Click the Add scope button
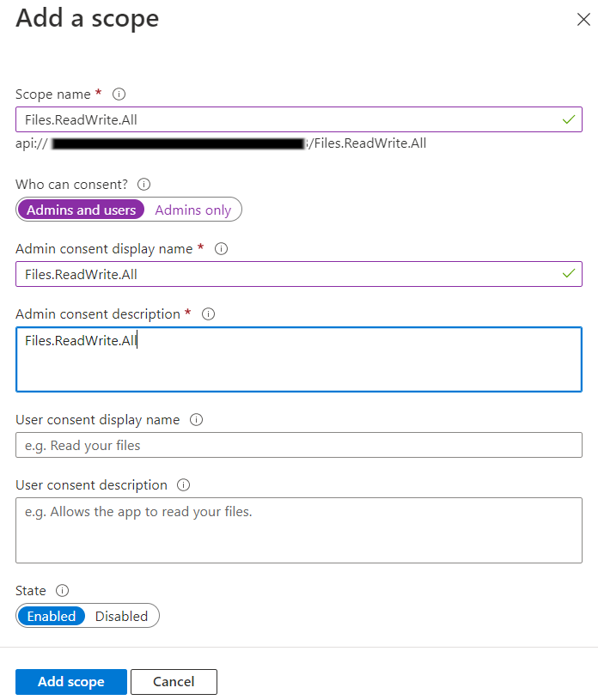The width and height of the screenshot is (598, 700). [70, 681]
